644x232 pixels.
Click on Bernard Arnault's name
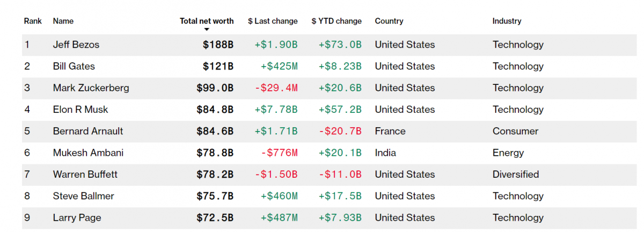(88, 131)
